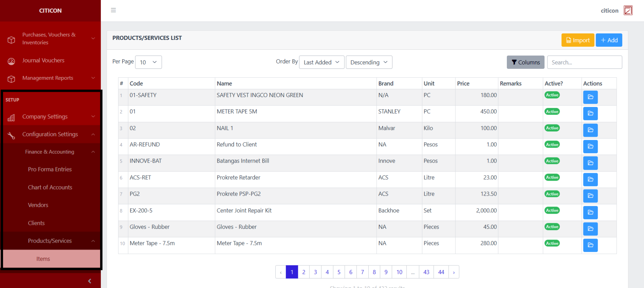Open the Per Page dropdown

pos(148,62)
